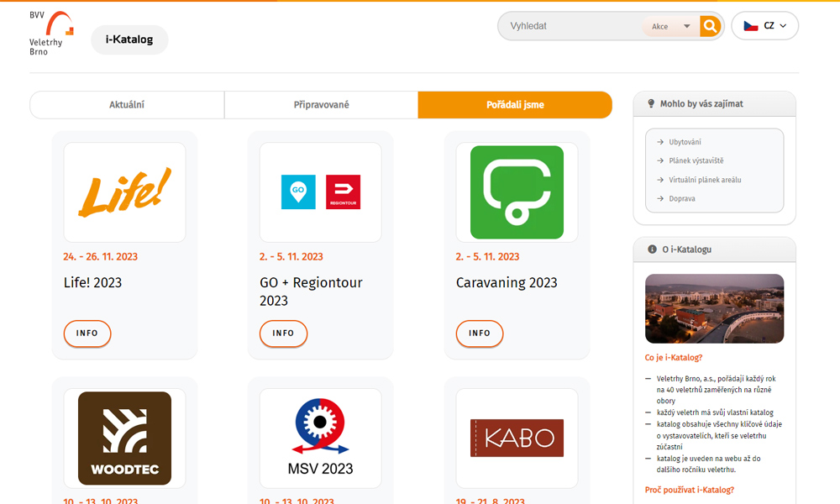Open the GO + Regiontour logo thumbnail
Image resolution: width=840 pixels, height=504 pixels.
321,192
